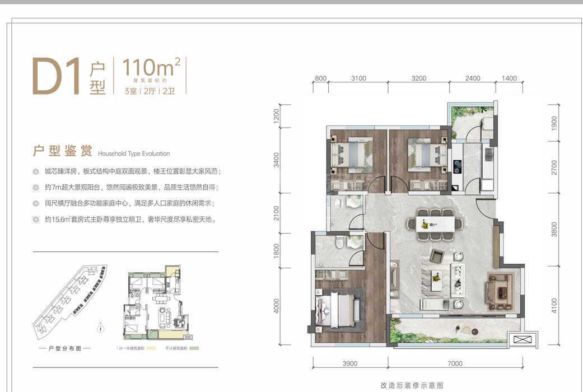Screen dimensions: 583x392
Task: Click the dining table in floor plan
Action: 435,224
